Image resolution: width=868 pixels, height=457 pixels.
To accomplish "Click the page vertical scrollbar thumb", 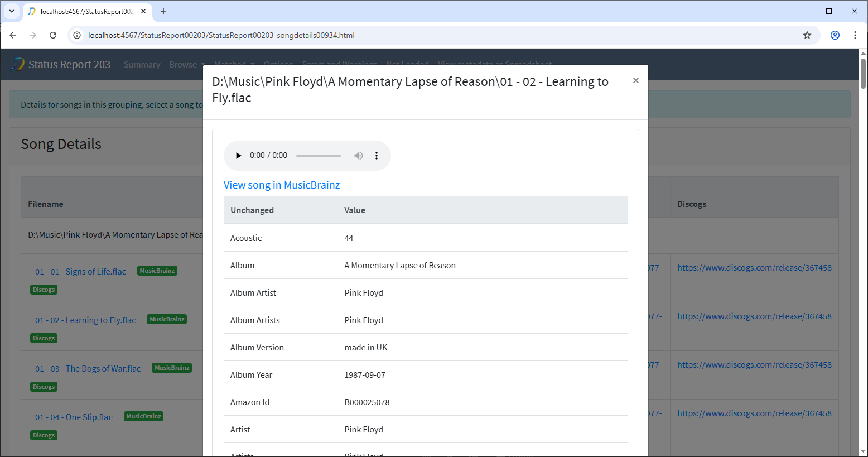I will 863,73.
